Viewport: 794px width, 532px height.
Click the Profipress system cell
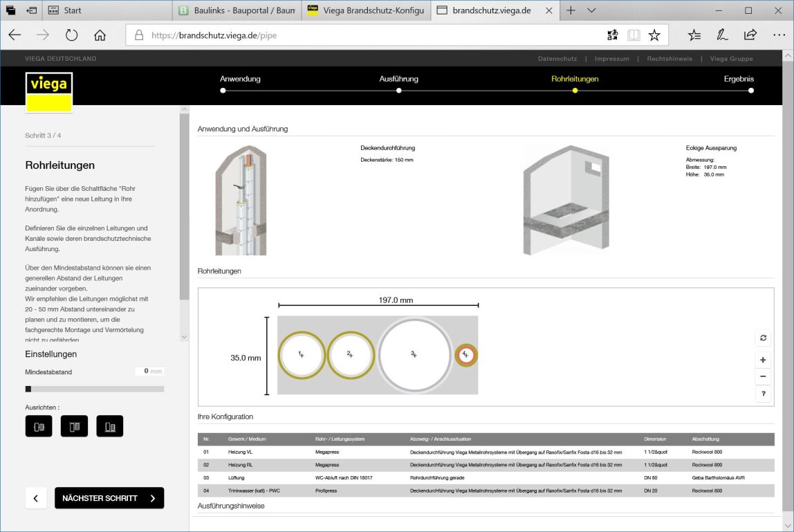pyautogui.click(x=326, y=491)
